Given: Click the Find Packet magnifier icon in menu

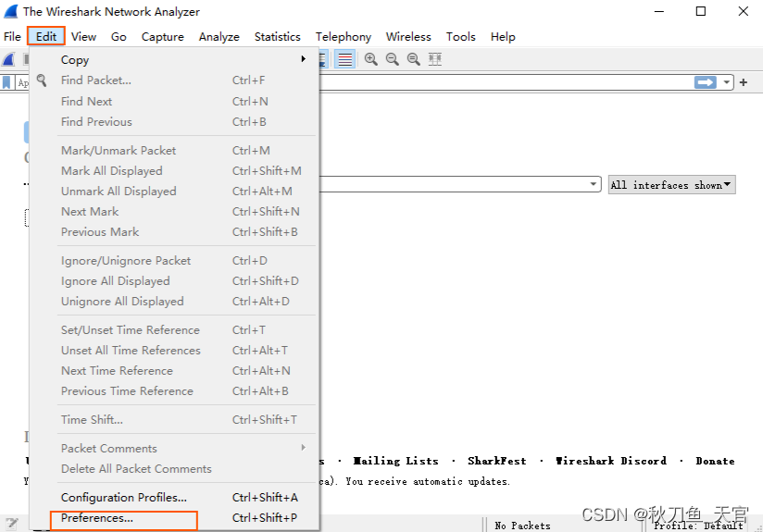Looking at the screenshot, I should tap(42, 80).
